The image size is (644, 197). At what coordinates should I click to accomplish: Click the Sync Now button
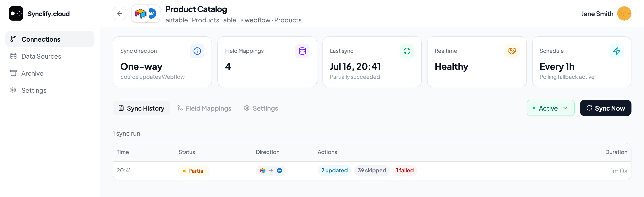606,108
